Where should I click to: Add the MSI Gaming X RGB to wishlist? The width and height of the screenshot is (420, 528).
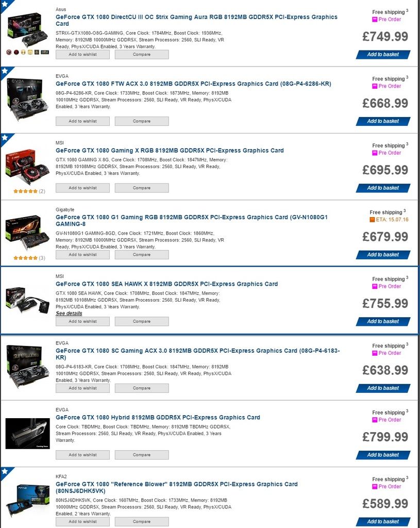[83, 188]
